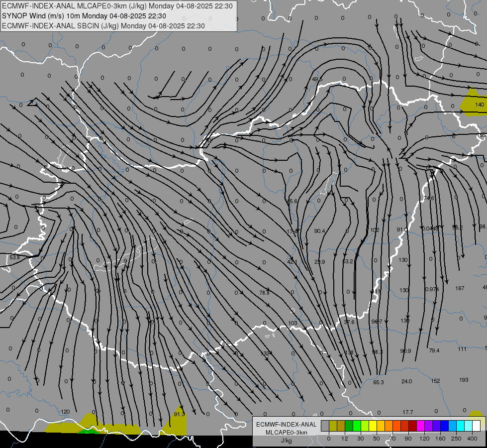
Task: Click the map value 24.0
Action: click(x=406, y=381)
